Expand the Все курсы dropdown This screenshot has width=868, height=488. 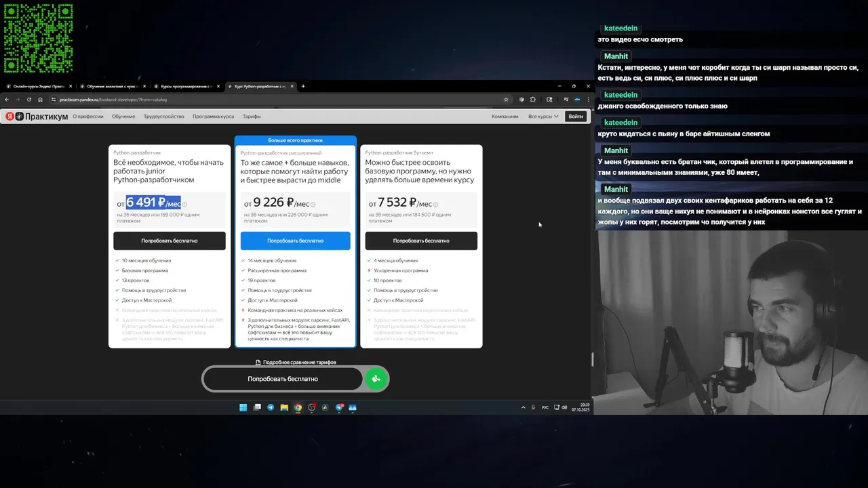point(543,117)
